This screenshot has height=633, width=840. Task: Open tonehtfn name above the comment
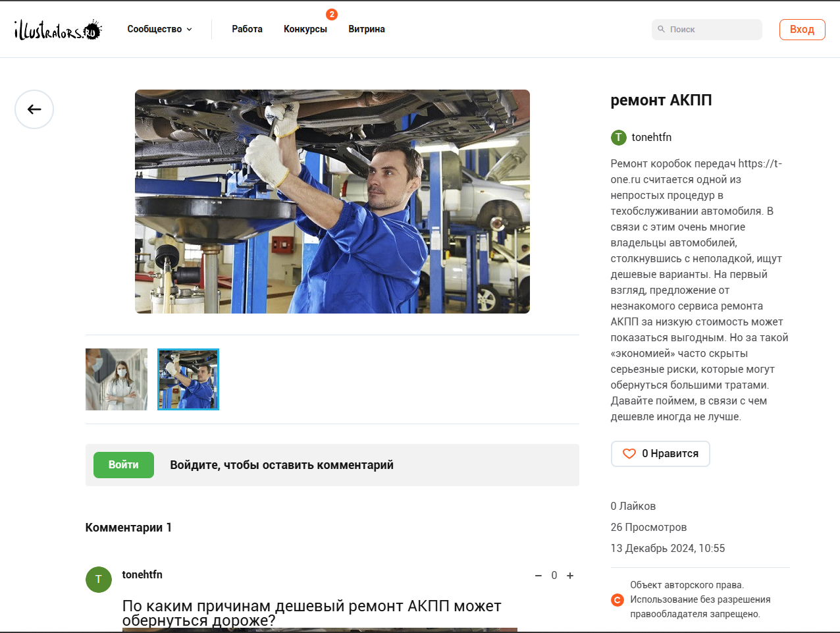coord(142,575)
